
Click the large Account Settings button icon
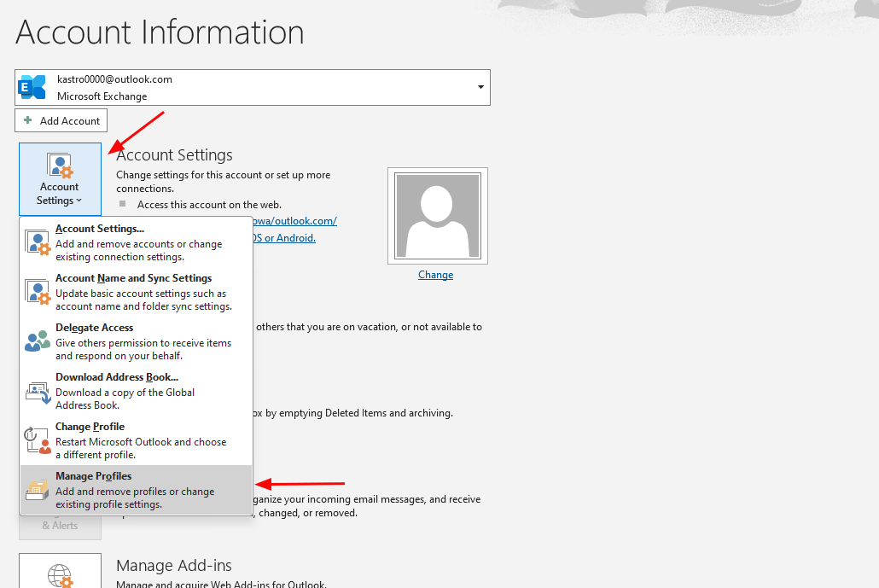[60, 166]
